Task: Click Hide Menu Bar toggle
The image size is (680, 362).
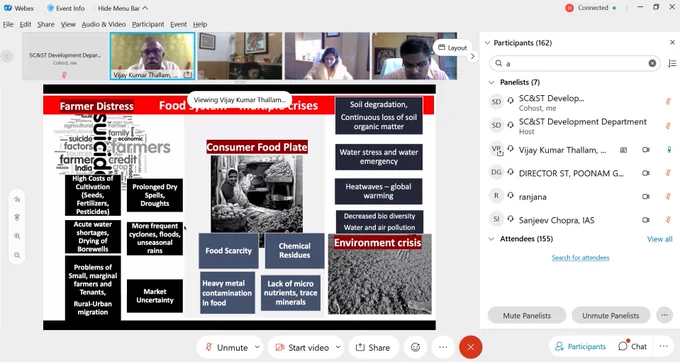Action: pos(123,8)
